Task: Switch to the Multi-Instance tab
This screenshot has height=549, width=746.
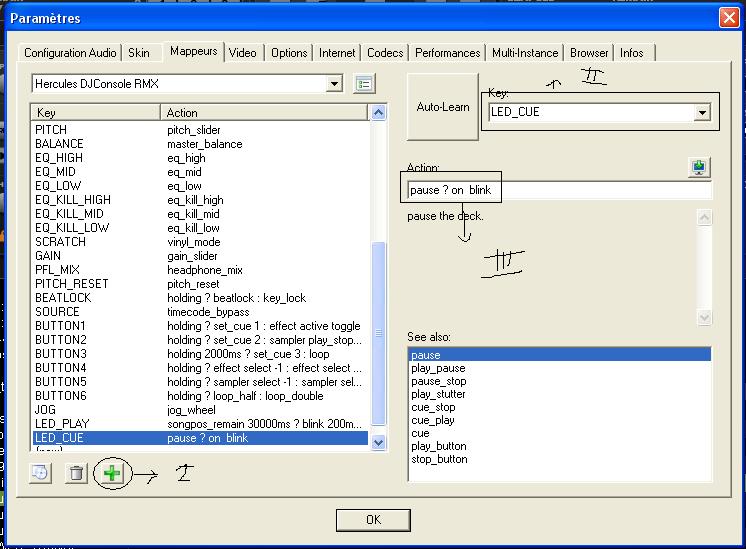Action: [525, 53]
